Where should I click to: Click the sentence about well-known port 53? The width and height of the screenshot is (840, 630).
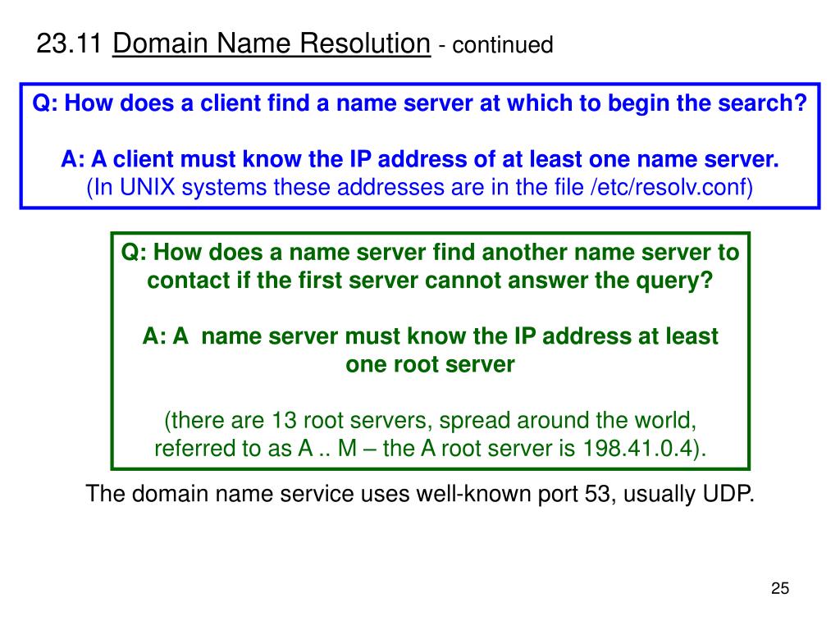(x=419, y=494)
